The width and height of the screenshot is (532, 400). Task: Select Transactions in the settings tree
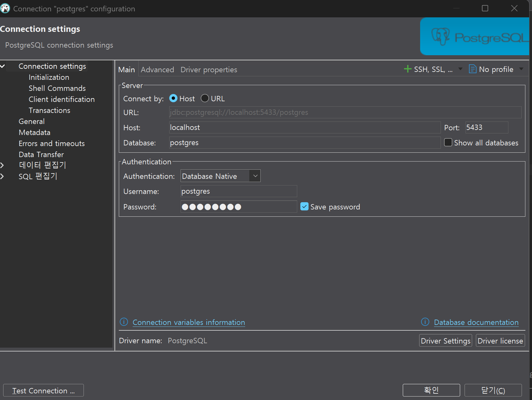tap(49, 110)
